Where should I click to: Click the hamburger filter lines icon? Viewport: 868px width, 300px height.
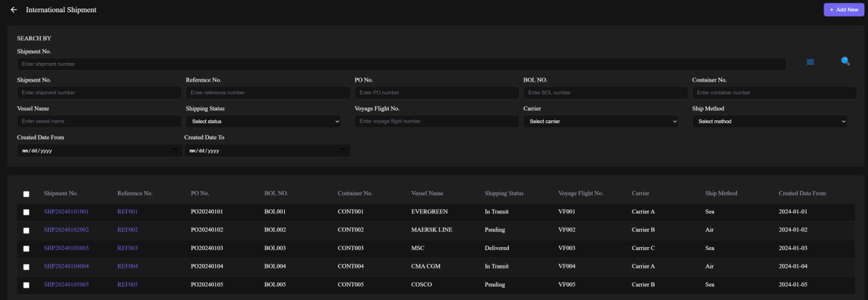[x=810, y=62]
